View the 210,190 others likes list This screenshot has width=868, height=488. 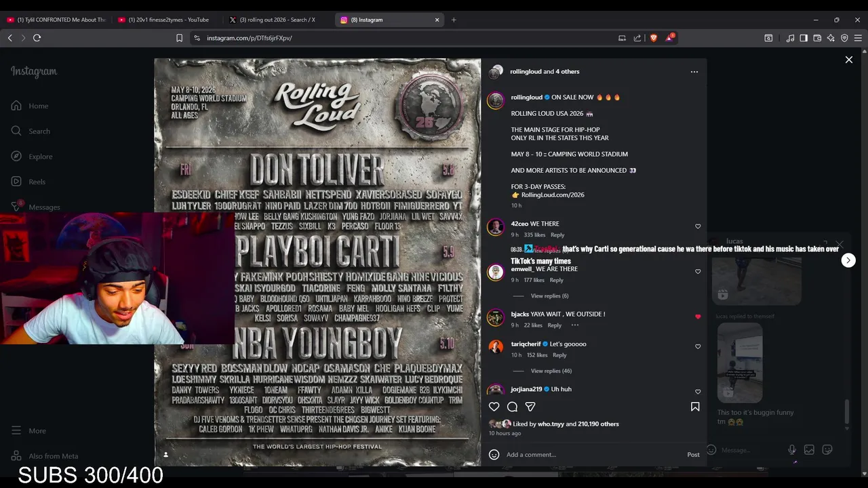(598, 424)
